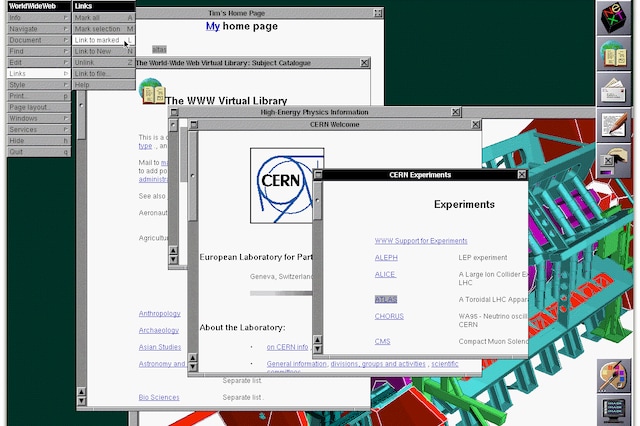Open the Asian Studies link
The height and width of the screenshot is (426, 640).
pyautogui.click(x=160, y=347)
